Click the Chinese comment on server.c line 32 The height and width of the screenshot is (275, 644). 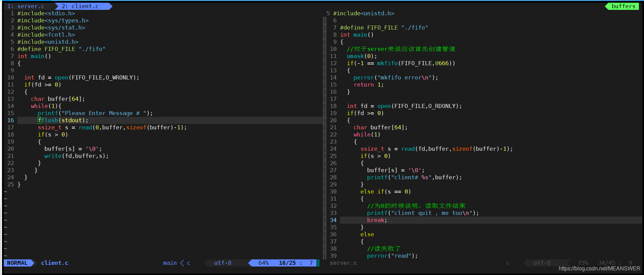pyautogui.click(x=416, y=206)
